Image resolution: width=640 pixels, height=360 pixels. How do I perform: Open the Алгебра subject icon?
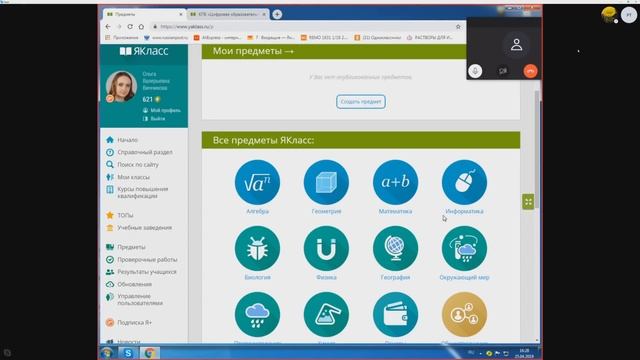pyautogui.click(x=257, y=182)
